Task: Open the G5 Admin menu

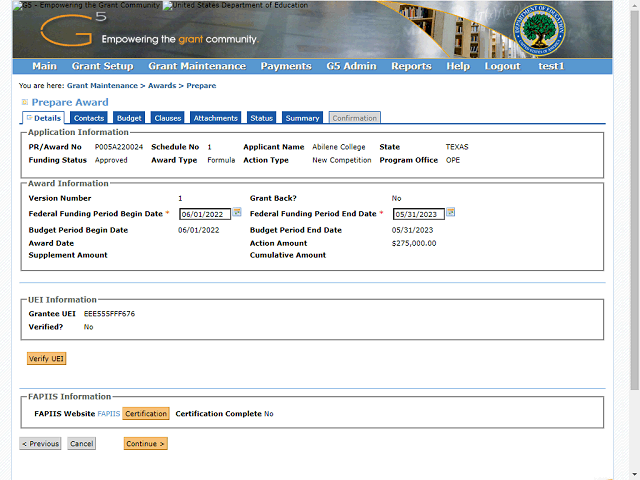Action: 351,66
